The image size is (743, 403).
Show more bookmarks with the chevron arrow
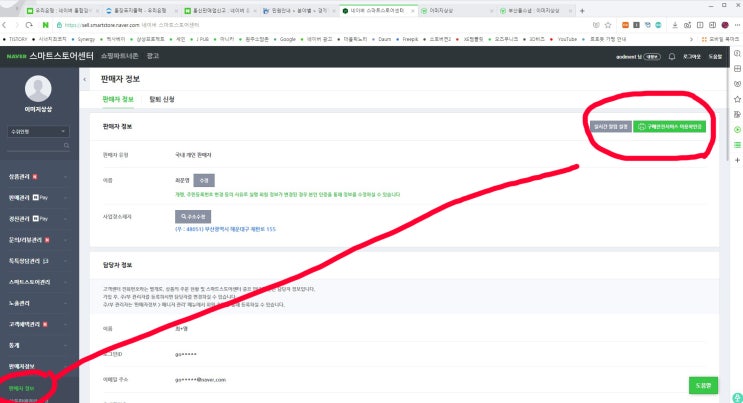(691, 39)
